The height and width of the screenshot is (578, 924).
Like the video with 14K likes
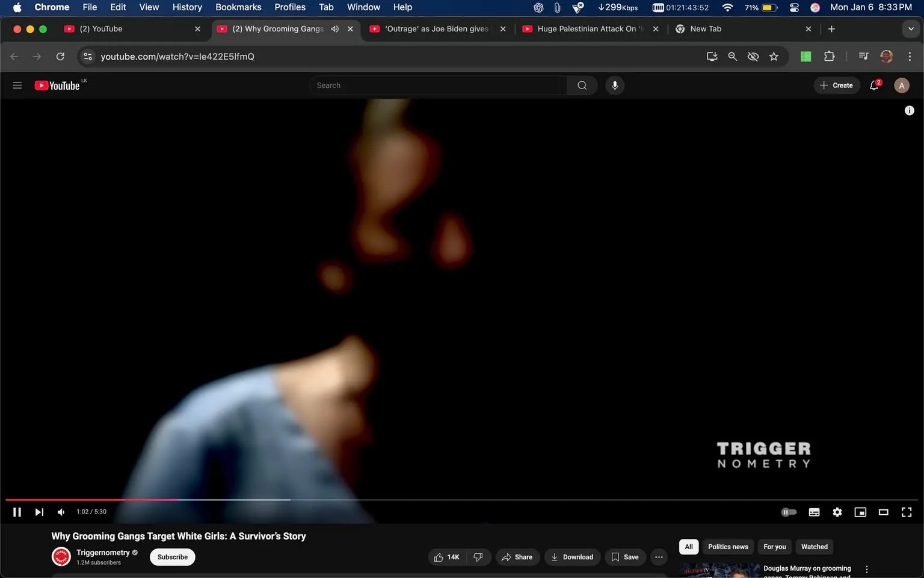click(446, 556)
